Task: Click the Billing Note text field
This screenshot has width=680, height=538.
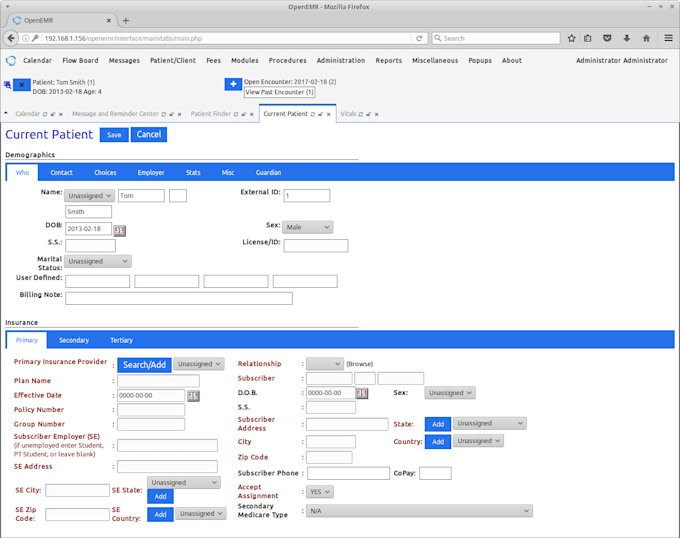Action: pyautogui.click(x=179, y=298)
